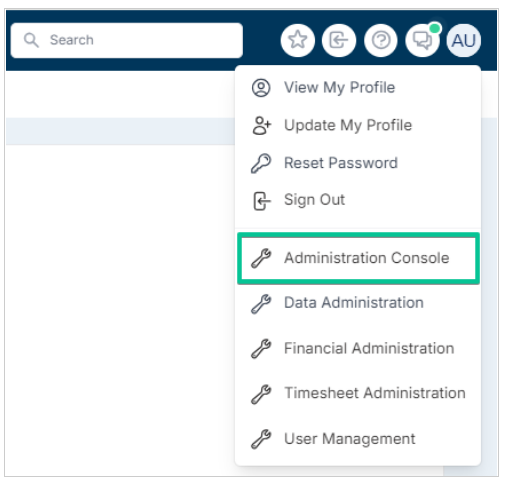Open the chat messages icon

(422, 40)
